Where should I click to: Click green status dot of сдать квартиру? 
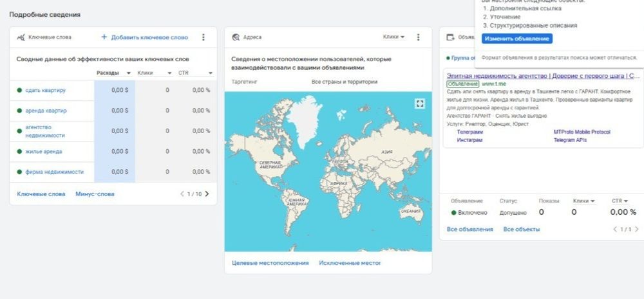point(19,90)
